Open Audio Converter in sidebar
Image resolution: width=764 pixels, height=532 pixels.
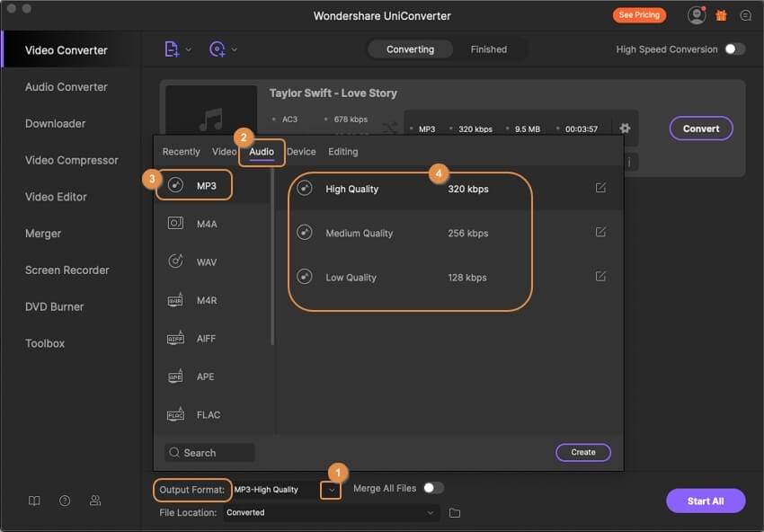pyautogui.click(x=67, y=86)
